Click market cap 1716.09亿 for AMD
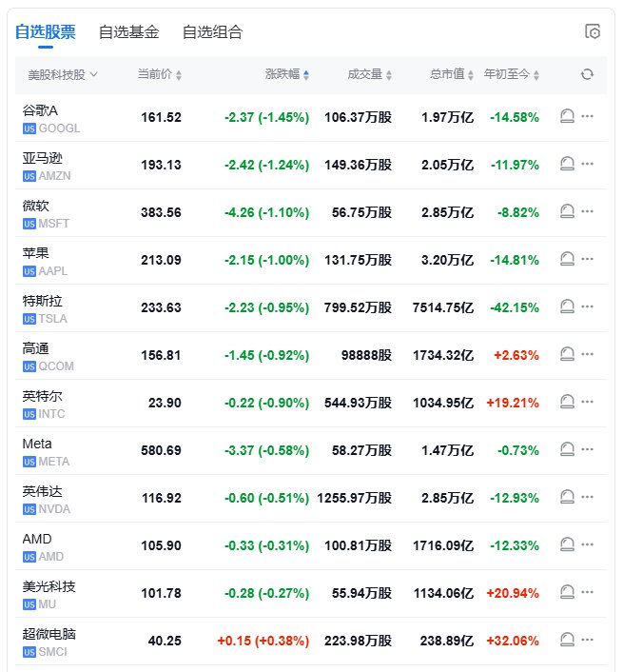 tap(443, 545)
